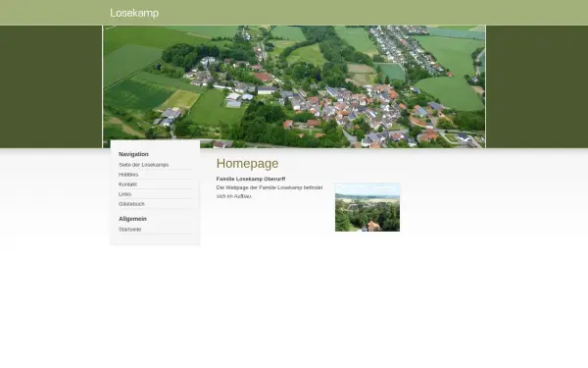The image size is (588, 368).
Task: Click the Navigation sidebar heading
Action: pyautogui.click(x=133, y=154)
